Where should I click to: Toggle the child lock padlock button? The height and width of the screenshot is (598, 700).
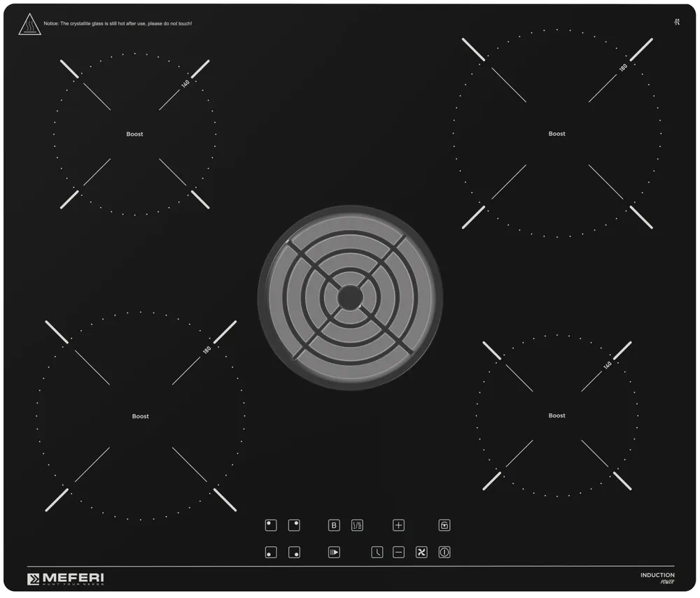click(x=444, y=525)
